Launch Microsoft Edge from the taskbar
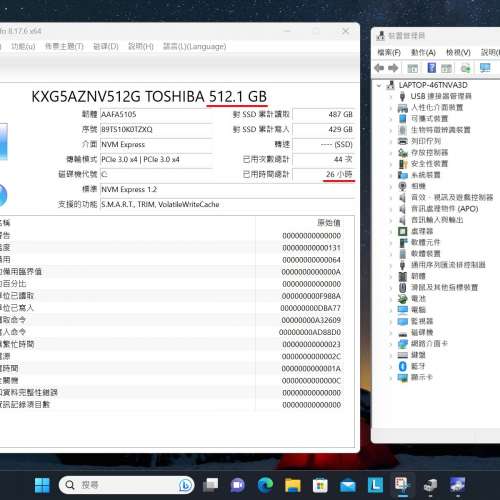 coord(265,485)
